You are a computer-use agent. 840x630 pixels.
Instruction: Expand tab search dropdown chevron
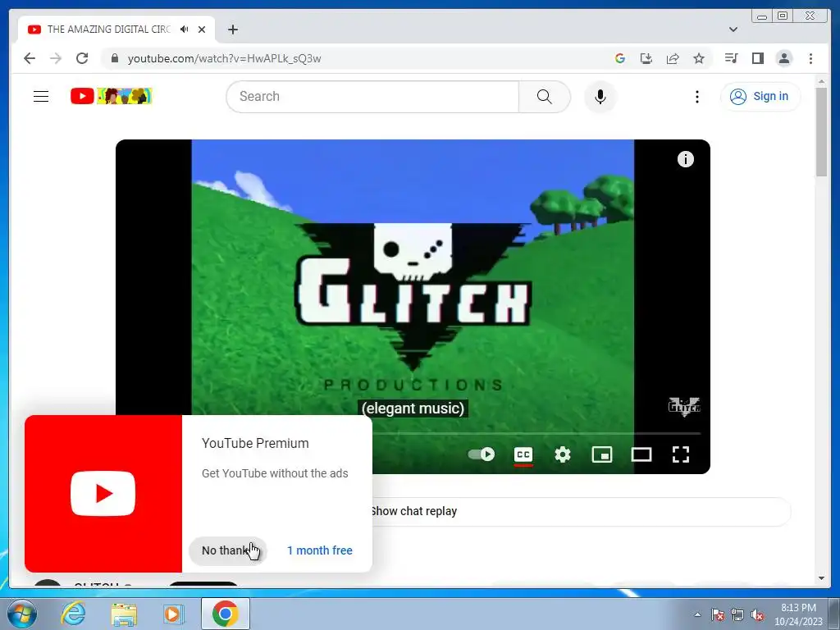coord(733,30)
